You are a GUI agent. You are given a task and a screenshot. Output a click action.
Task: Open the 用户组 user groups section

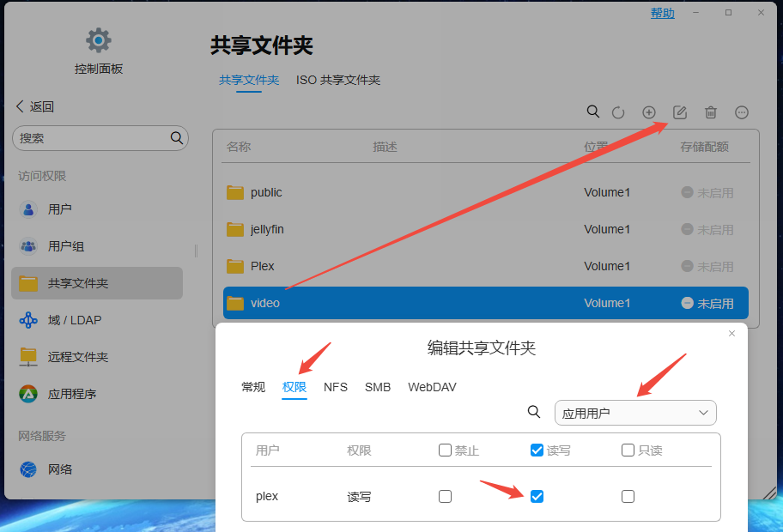(96, 246)
